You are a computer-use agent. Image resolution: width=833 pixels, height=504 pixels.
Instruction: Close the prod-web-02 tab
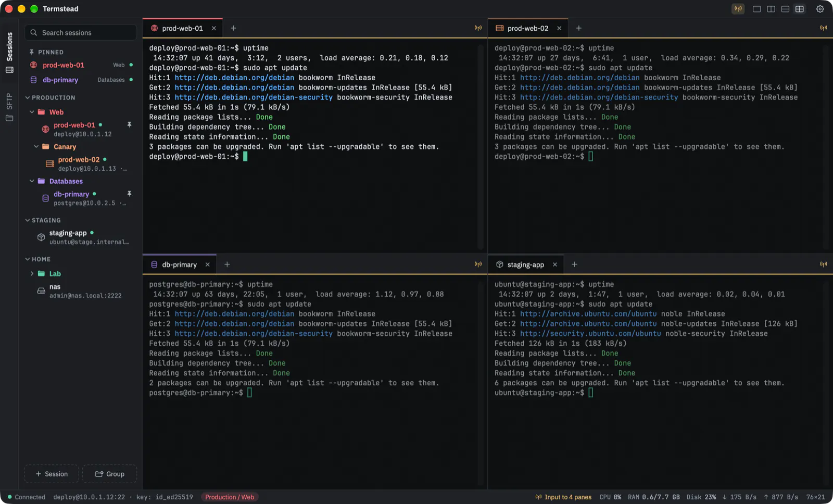559,28
